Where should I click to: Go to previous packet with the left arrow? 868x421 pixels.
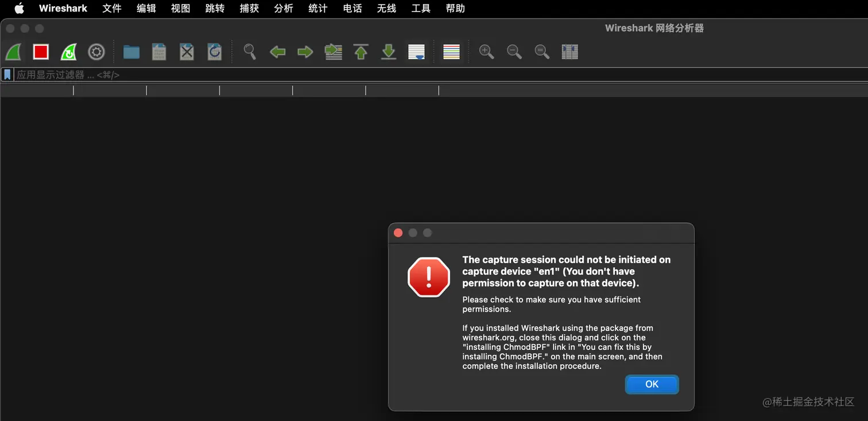click(x=278, y=52)
